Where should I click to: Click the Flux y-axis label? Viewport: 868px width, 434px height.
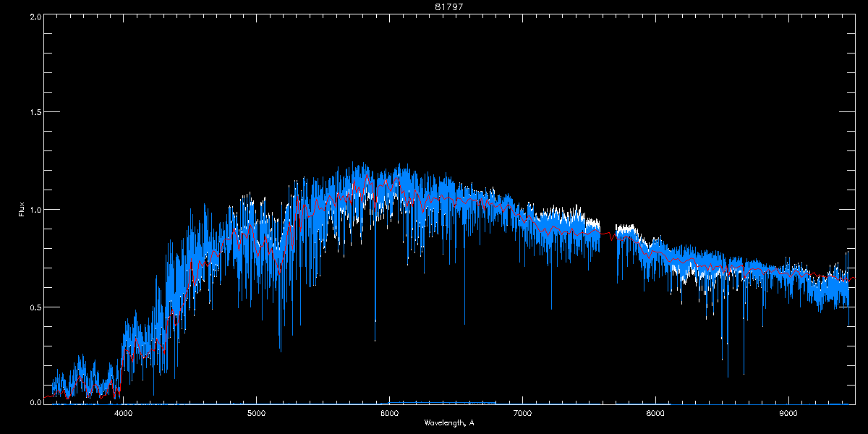(x=22, y=210)
